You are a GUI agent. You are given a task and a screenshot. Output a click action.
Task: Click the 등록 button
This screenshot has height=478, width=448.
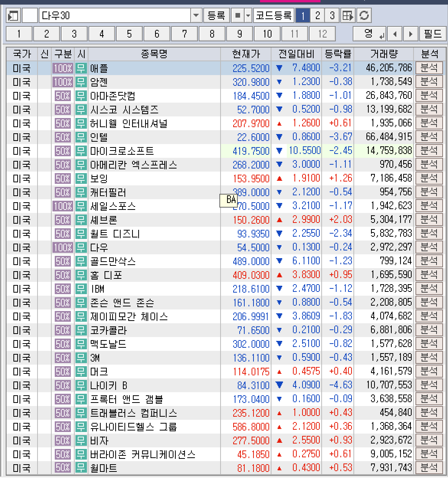coord(216,16)
